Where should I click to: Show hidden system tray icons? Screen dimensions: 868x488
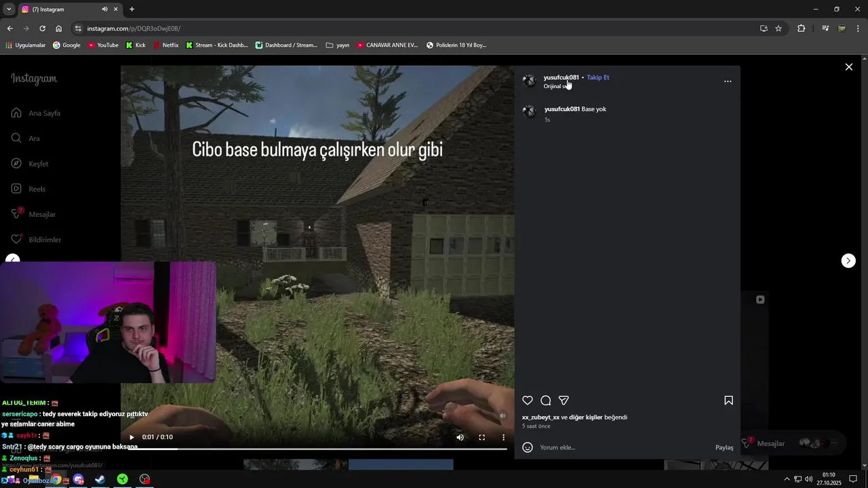[787, 479]
